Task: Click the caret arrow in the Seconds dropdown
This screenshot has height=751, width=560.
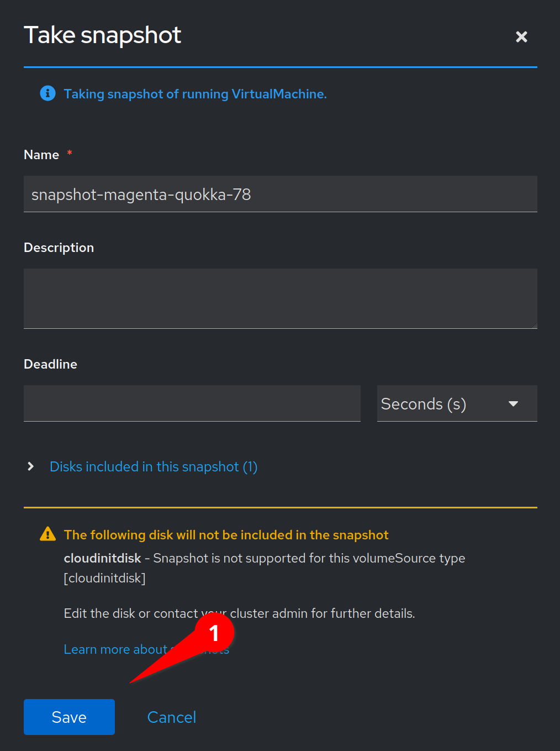Action: click(x=513, y=404)
